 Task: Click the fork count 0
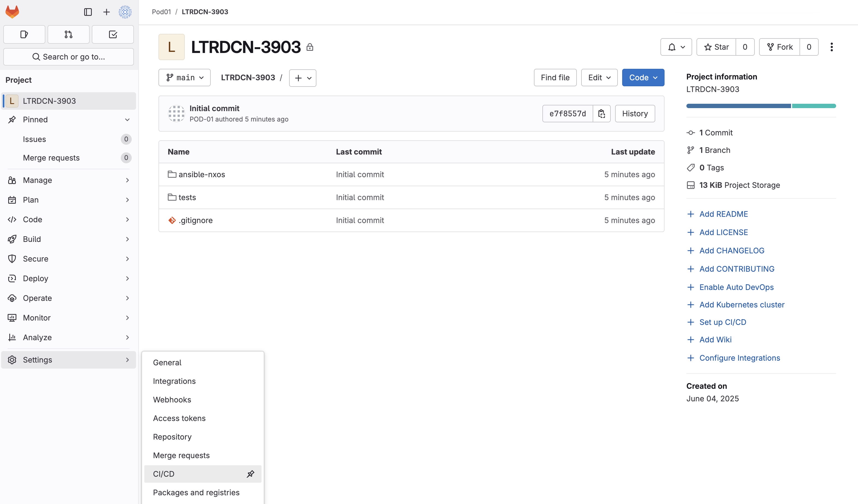click(x=809, y=47)
